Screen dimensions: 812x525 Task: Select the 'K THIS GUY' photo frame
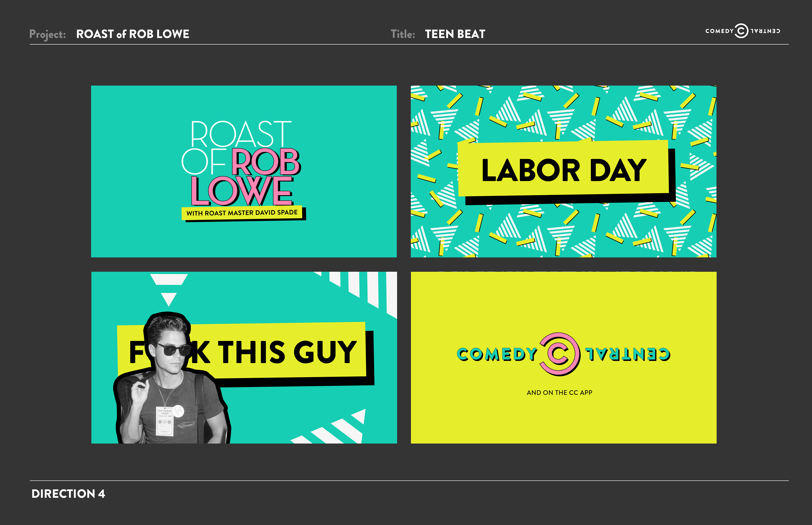pos(244,358)
